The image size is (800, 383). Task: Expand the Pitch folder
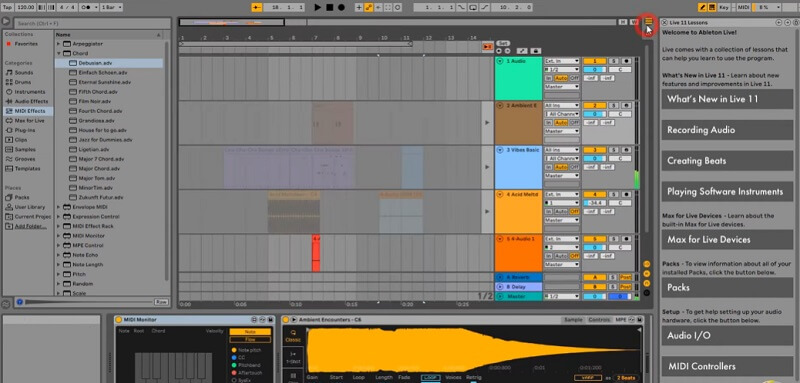point(59,274)
